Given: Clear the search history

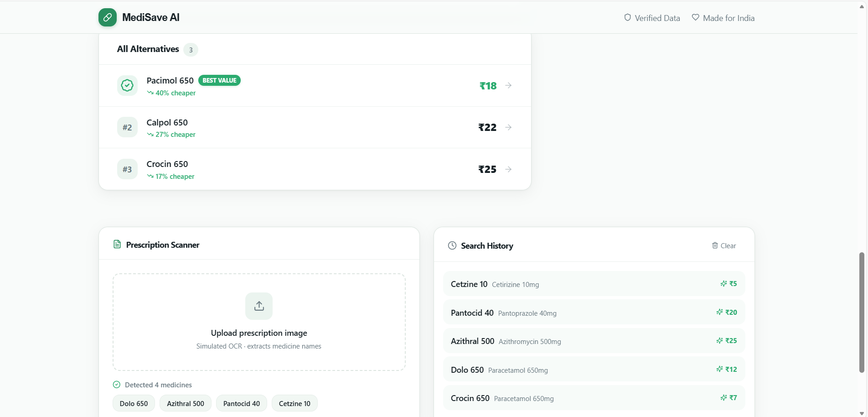Looking at the screenshot, I should pyautogui.click(x=724, y=245).
